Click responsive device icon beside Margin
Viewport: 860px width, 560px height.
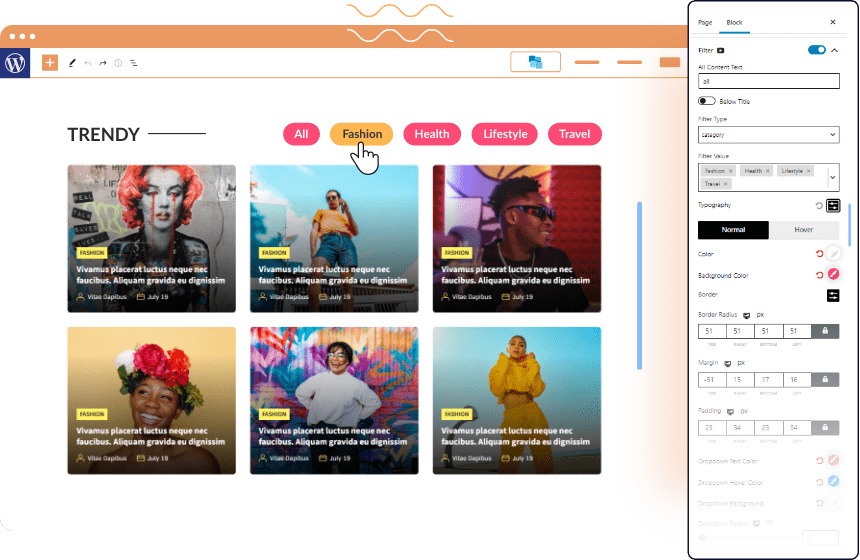point(728,363)
